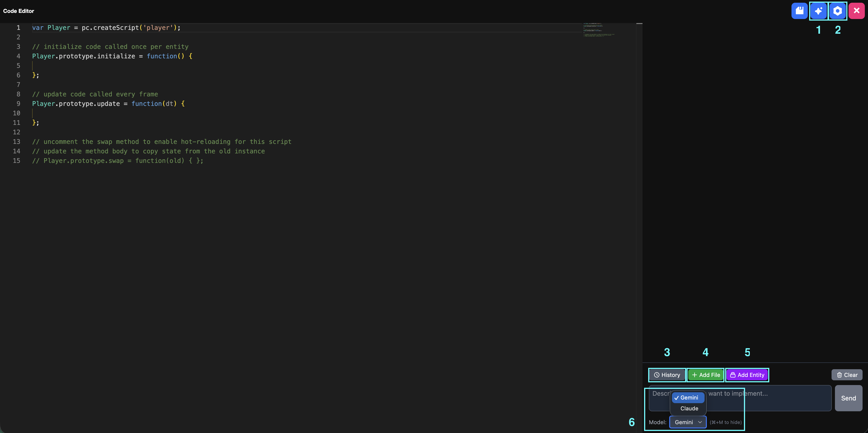
Task: Open the AI assistant sparkle icon
Action: [819, 10]
